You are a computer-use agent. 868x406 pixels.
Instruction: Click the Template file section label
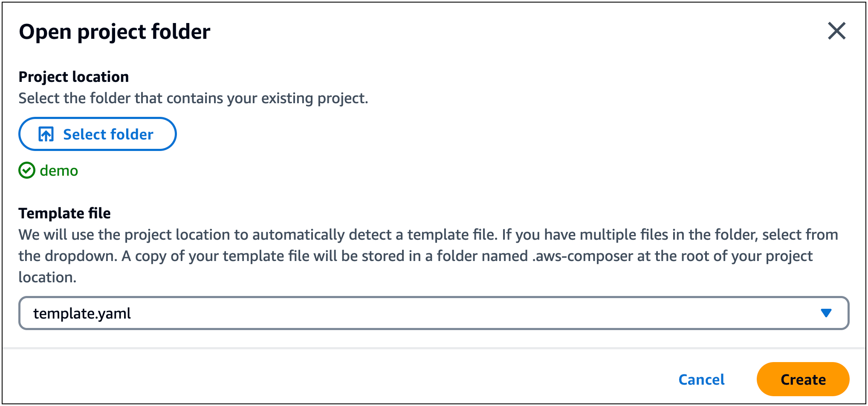click(x=64, y=213)
